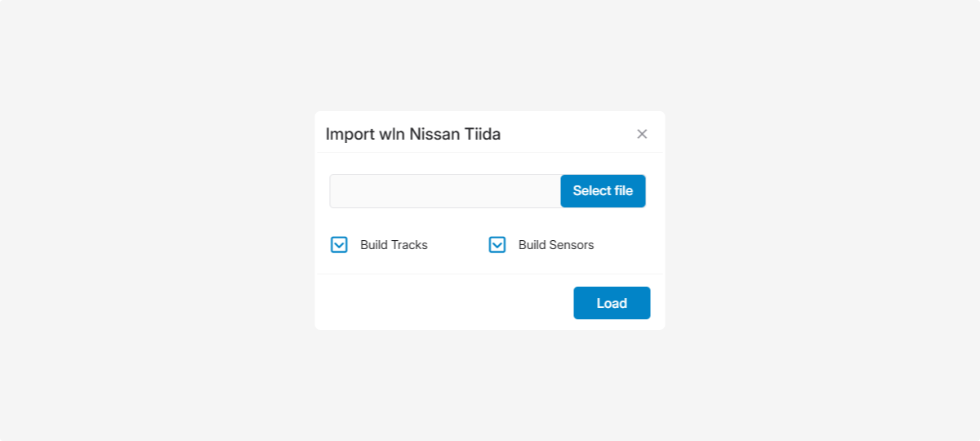The width and height of the screenshot is (980, 441).
Task: Click the Import wln Nissan Tiida title
Action: point(413,134)
